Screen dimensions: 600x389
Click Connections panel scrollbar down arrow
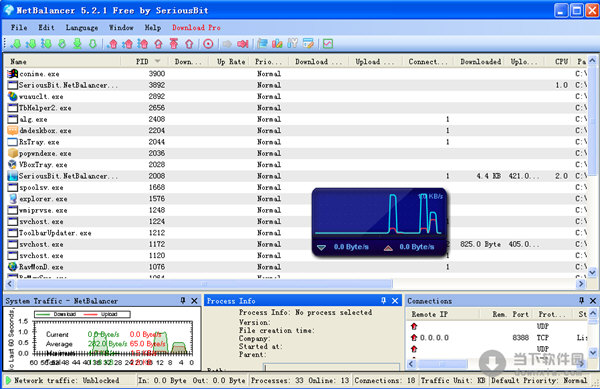[592, 352]
